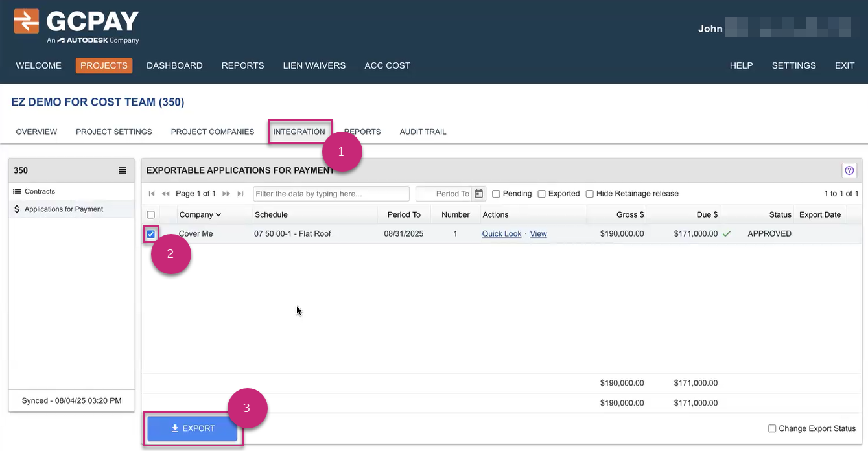This screenshot has height=451, width=868.
Task: Open Applications for Payment via dollar icon
Action: pos(17,209)
